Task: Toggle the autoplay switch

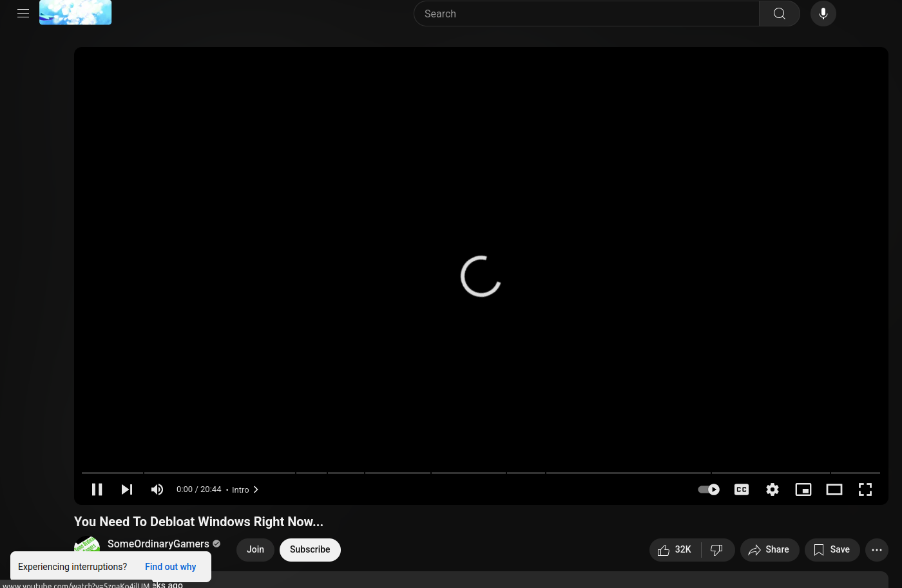Action: 709,489
